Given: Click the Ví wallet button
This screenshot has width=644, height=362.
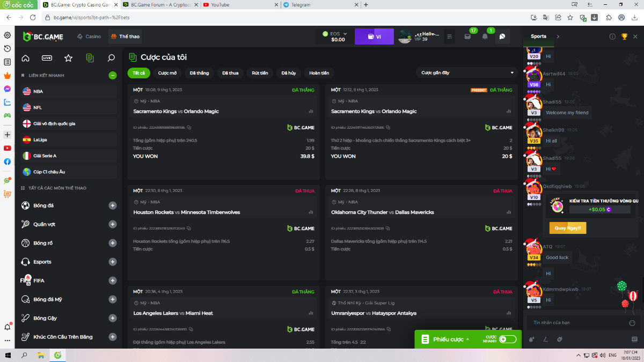Looking at the screenshot, I should click(x=374, y=36).
